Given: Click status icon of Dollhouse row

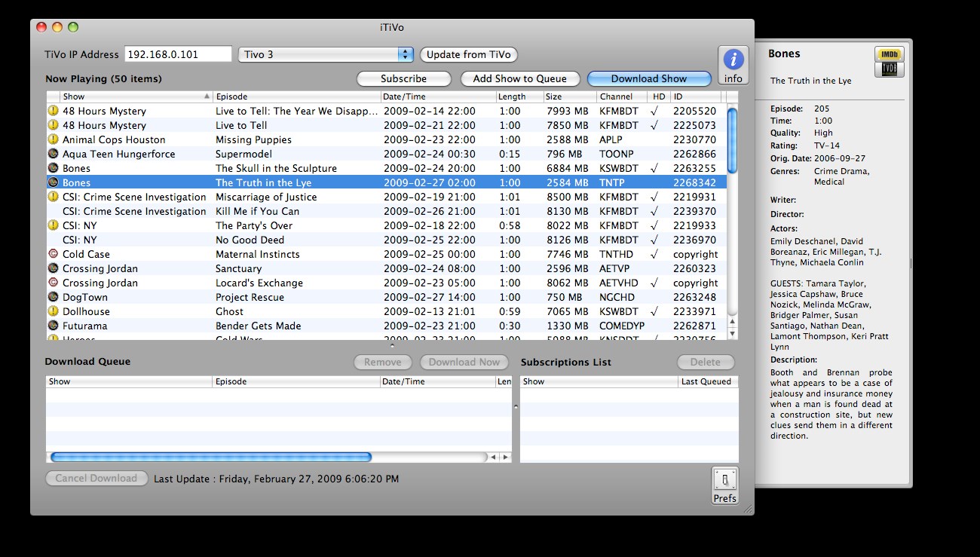Looking at the screenshot, I should point(54,311).
